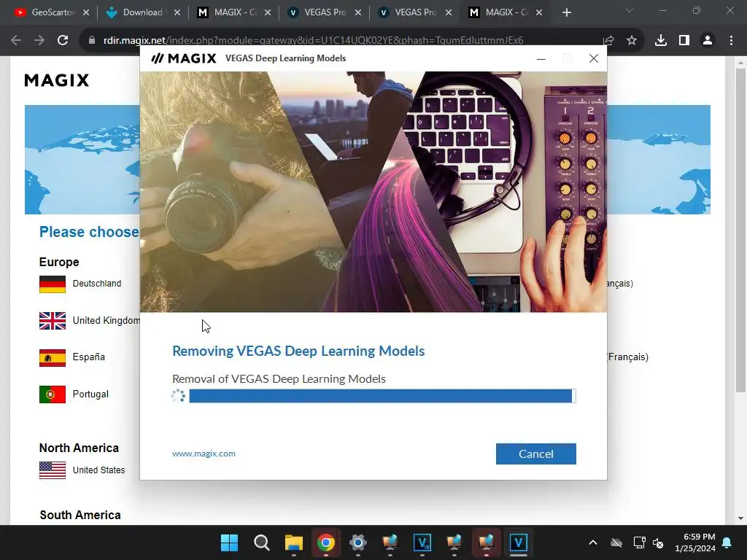Screen dimensions: 747x560
Task: Cancel removal of VEGAS Deep Learning Models
Action: coord(536,454)
